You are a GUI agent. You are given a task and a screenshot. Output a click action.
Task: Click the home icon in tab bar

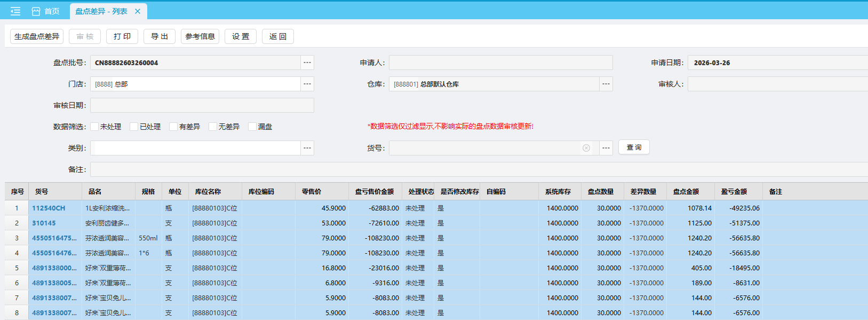36,11
